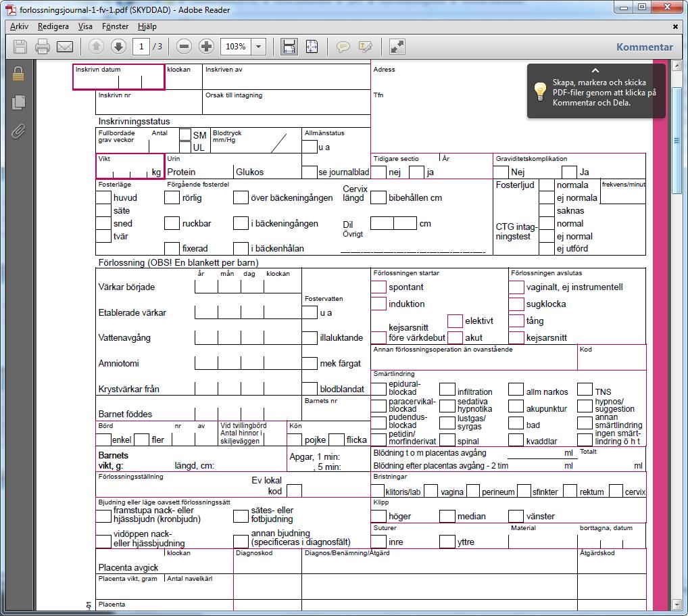Open the zoom level dropdown arrow

(258, 47)
